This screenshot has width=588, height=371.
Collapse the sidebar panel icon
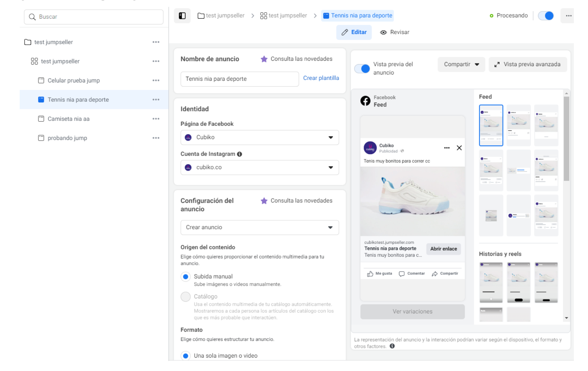click(182, 16)
